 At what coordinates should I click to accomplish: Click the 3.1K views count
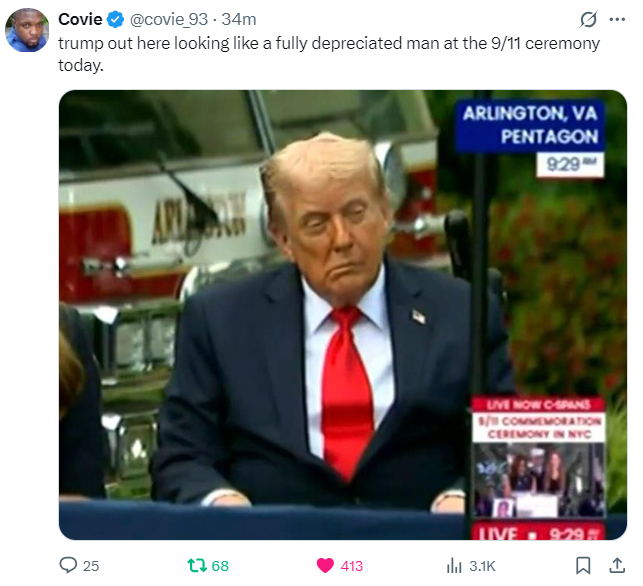482,566
